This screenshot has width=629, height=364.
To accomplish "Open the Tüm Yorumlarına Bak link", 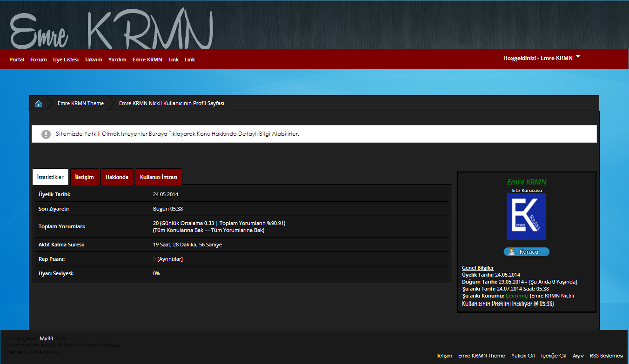I will (x=237, y=230).
